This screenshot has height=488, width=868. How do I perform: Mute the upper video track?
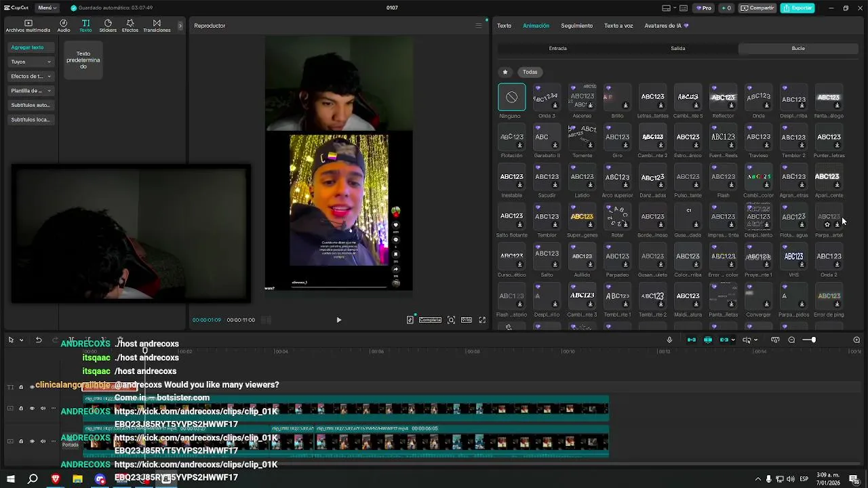43,408
